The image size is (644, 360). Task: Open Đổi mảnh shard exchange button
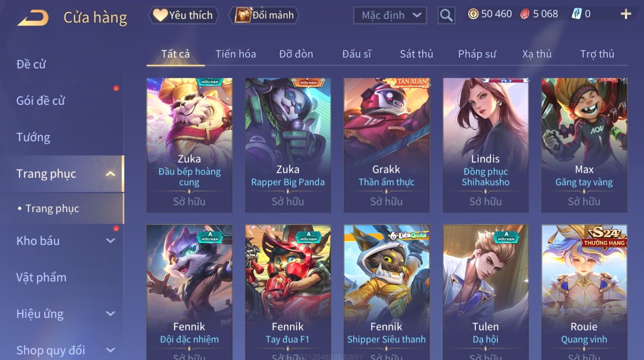click(x=264, y=15)
